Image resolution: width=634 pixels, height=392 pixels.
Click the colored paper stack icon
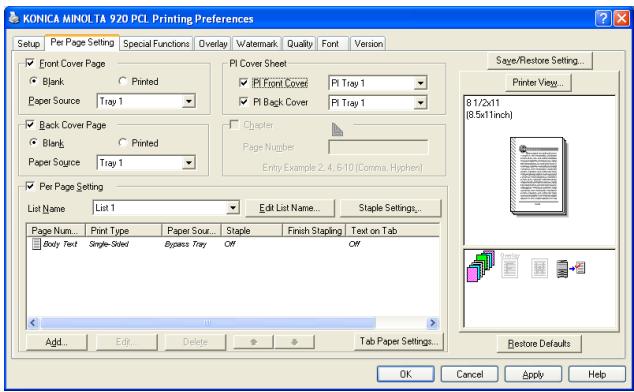pos(481,266)
